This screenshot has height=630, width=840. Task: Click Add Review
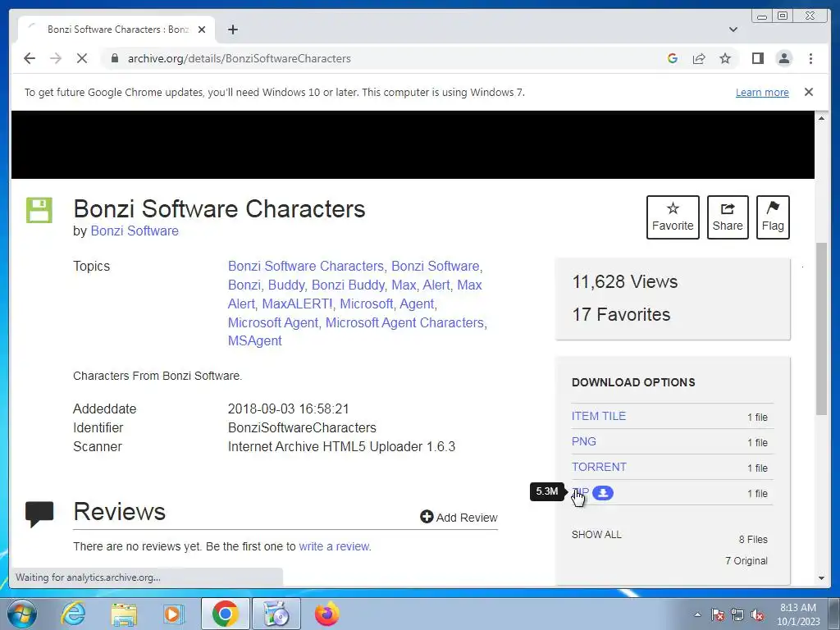click(459, 517)
